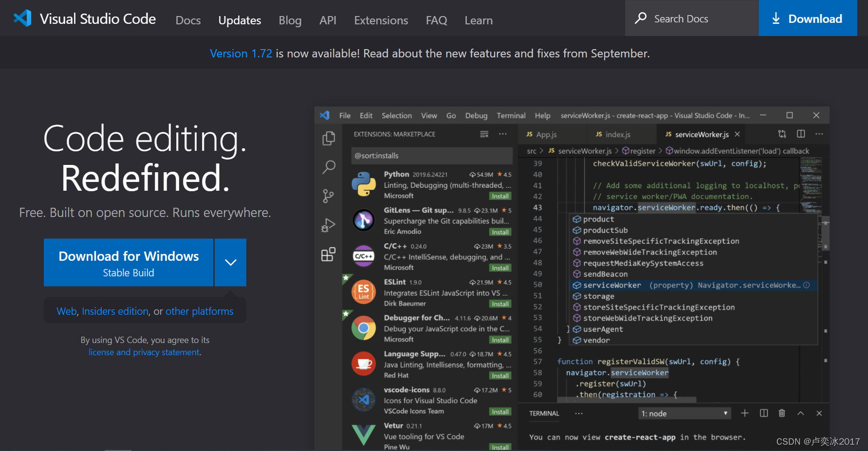Open the FAQ navigation item
The height and width of the screenshot is (451, 868).
[436, 20]
